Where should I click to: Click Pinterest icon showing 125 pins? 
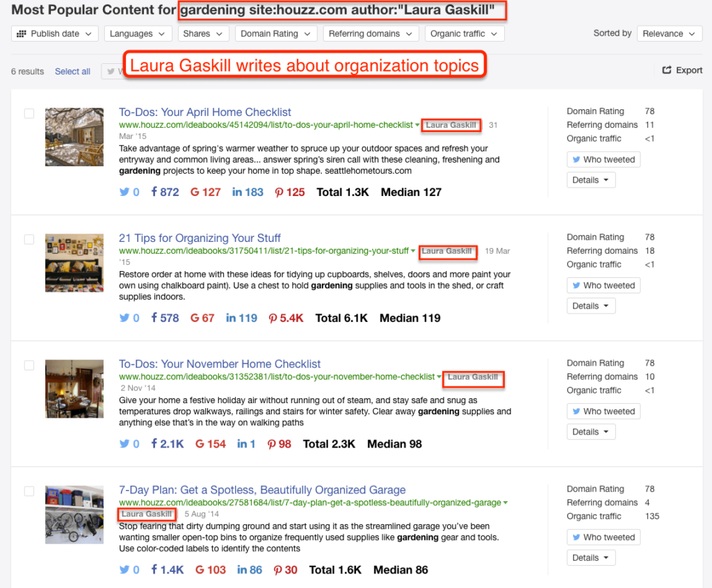279,193
